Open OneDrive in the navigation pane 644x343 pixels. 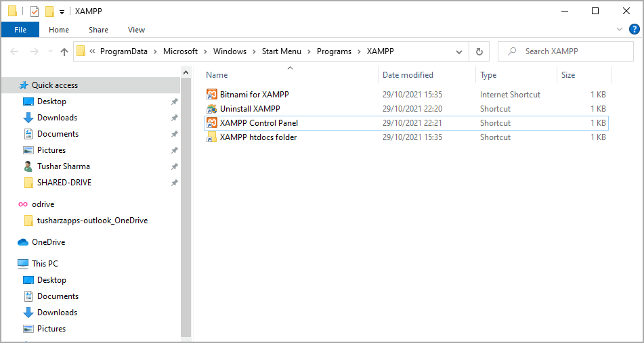tap(48, 242)
